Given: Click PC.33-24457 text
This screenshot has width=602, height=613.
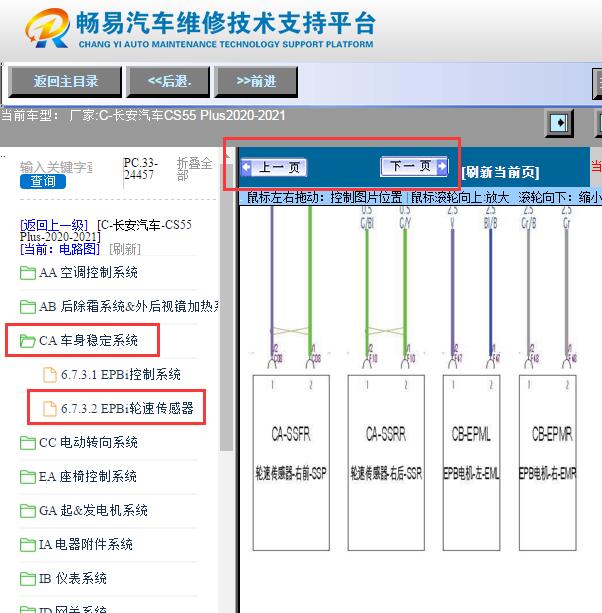Looking at the screenshot, I should pos(141,168).
